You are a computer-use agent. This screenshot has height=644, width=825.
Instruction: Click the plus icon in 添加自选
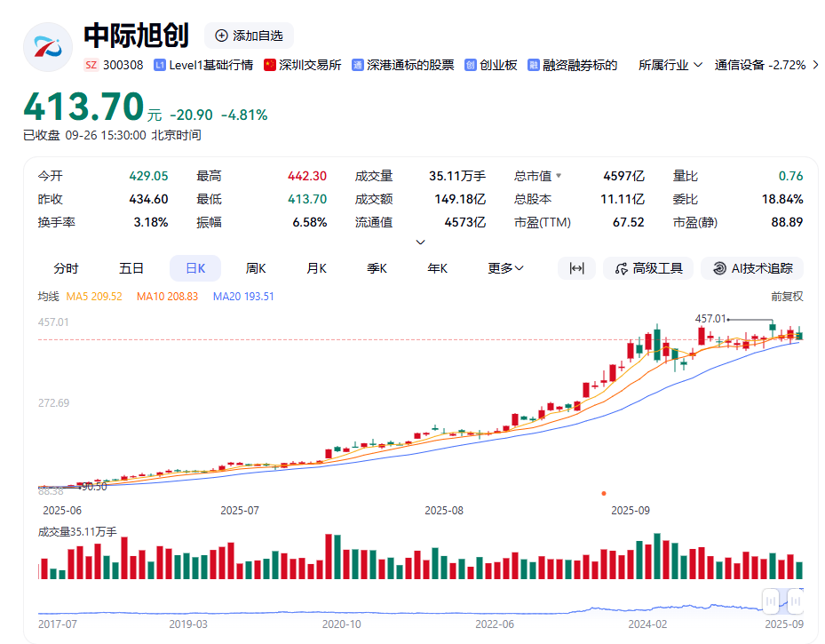point(221,36)
